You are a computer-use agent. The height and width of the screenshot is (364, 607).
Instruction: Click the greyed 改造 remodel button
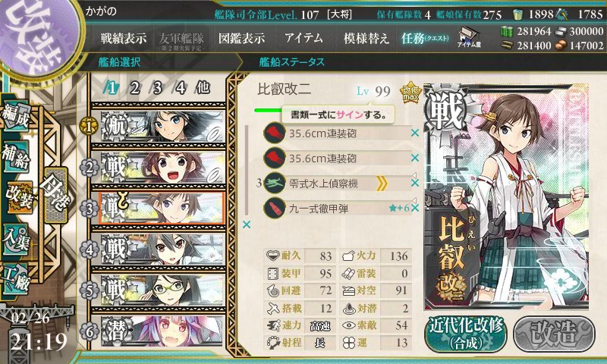click(554, 334)
